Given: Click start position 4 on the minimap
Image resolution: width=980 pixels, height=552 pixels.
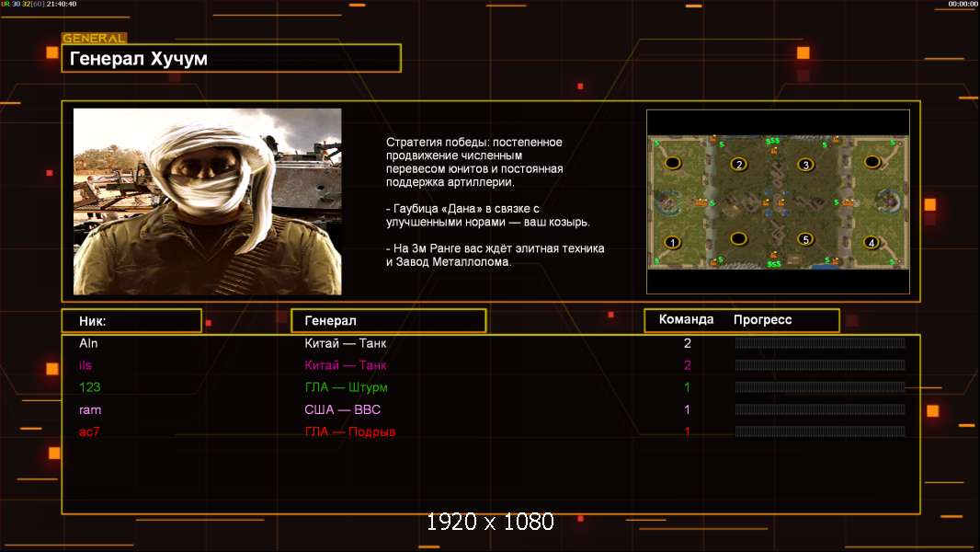Looking at the screenshot, I should (x=872, y=242).
